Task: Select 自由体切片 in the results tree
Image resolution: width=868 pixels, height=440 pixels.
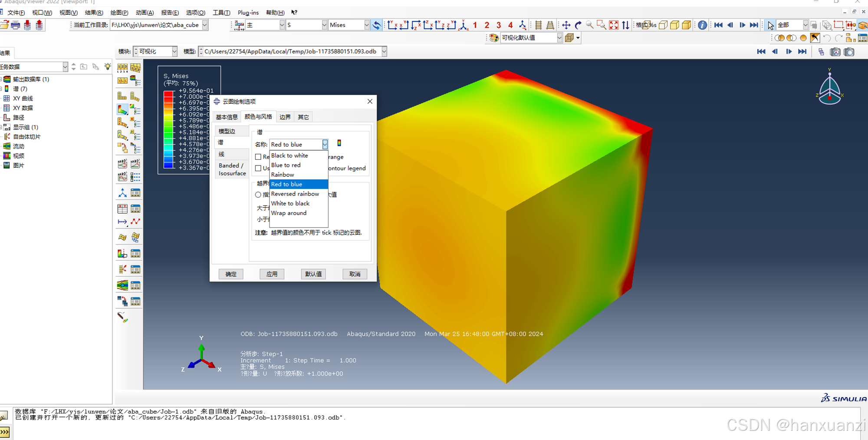Action: 26,136
